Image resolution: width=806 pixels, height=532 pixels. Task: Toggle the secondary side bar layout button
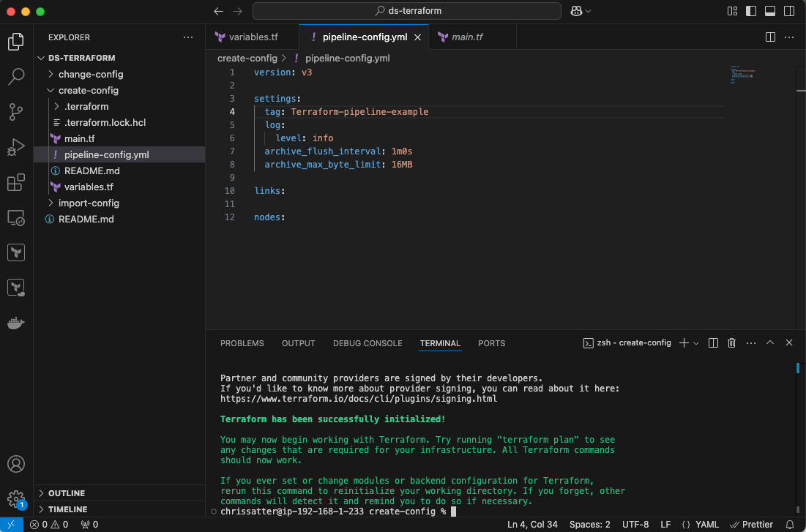(788, 11)
